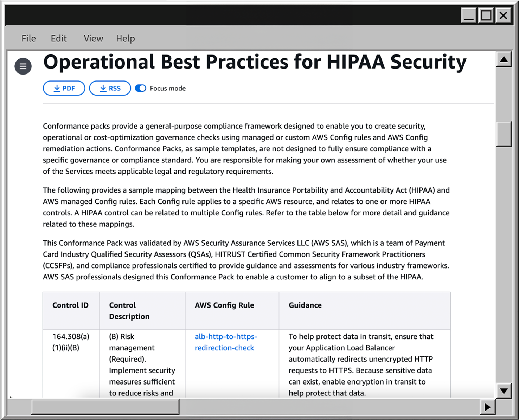
Task: Minimize the window
Action: point(469,15)
